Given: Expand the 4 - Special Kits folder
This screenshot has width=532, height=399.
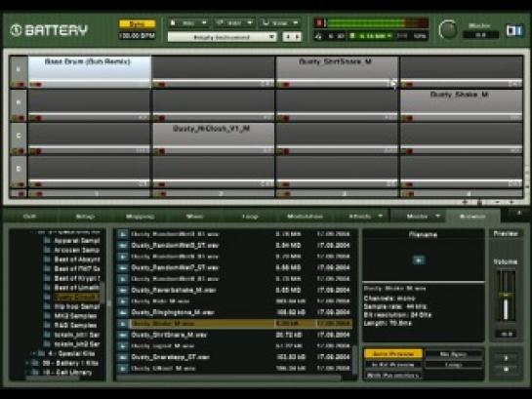Looking at the screenshot, I should click(x=33, y=353).
